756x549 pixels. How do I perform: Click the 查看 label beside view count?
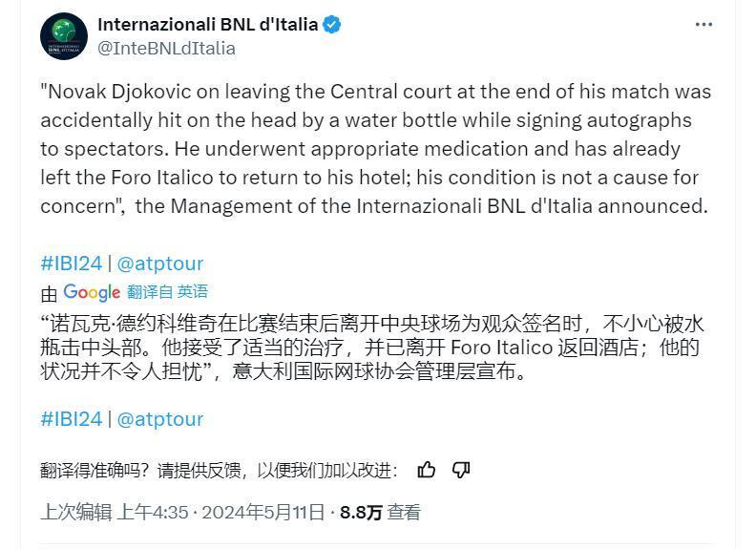coord(404,513)
